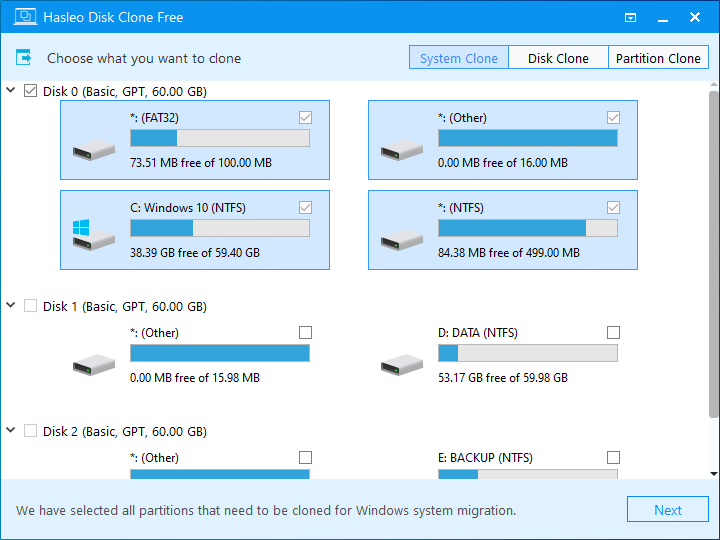Check the Disk 1 checkbox
Viewport: 720px width, 540px height.
tap(30, 305)
